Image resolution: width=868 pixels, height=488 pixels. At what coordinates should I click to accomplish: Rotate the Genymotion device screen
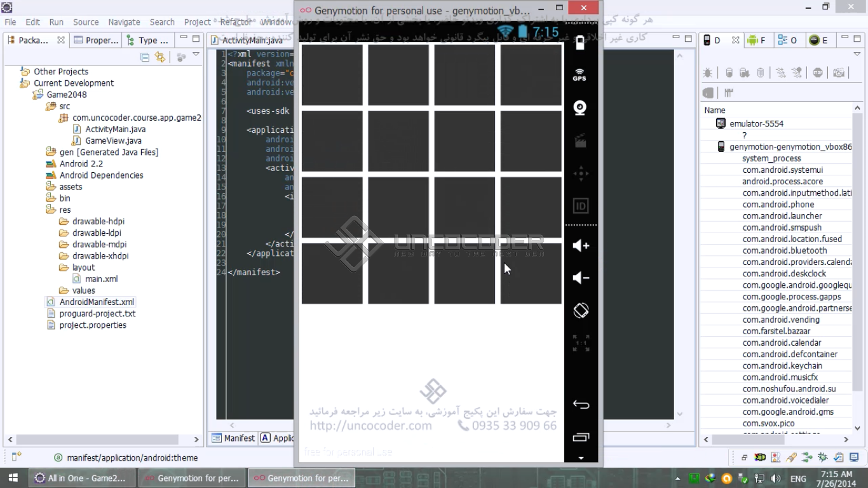coord(581,311)
